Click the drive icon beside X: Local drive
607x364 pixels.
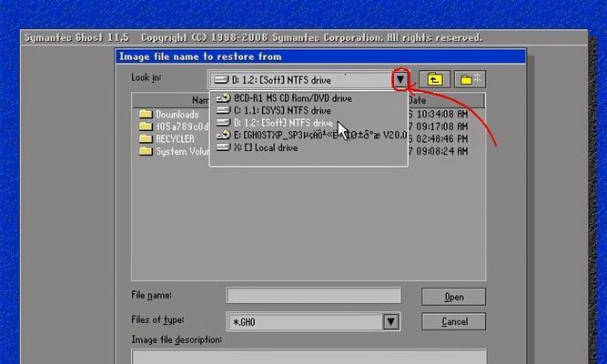click(223, 147)
